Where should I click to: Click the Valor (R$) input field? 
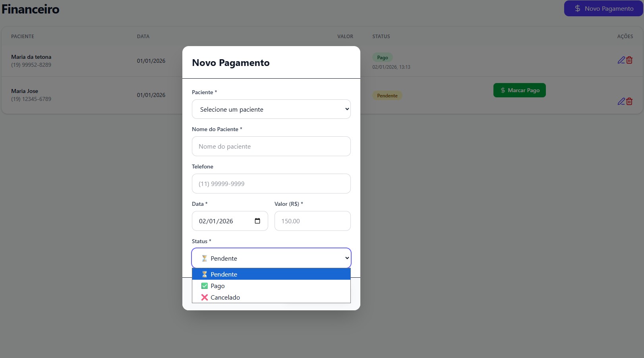(x=312, y=221)
